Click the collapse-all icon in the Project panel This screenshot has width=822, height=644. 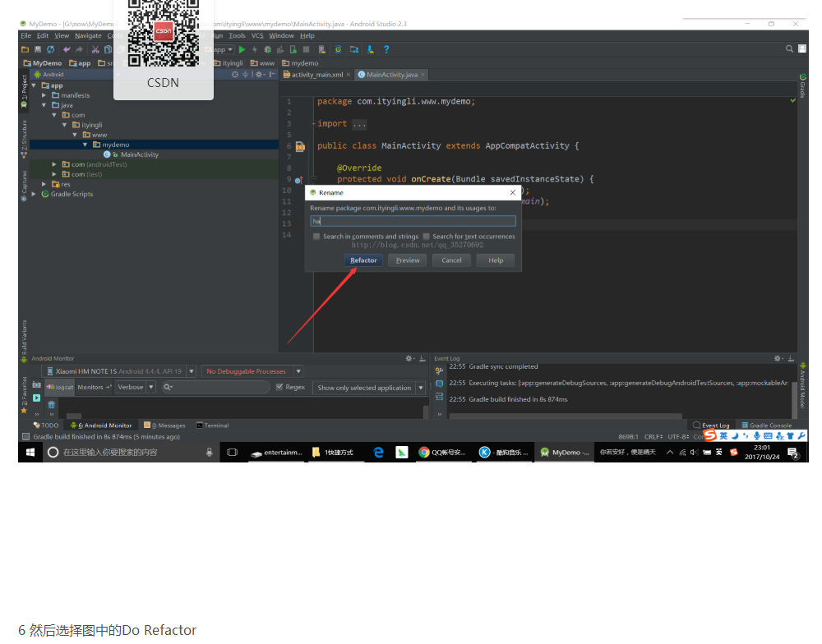(245, 75)
